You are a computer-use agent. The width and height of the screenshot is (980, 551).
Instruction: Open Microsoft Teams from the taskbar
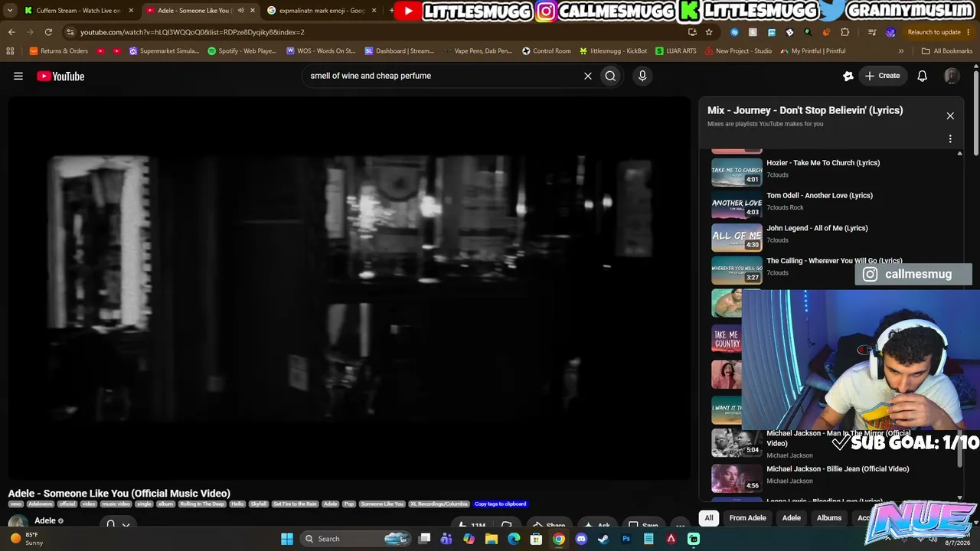click(446, 539)
